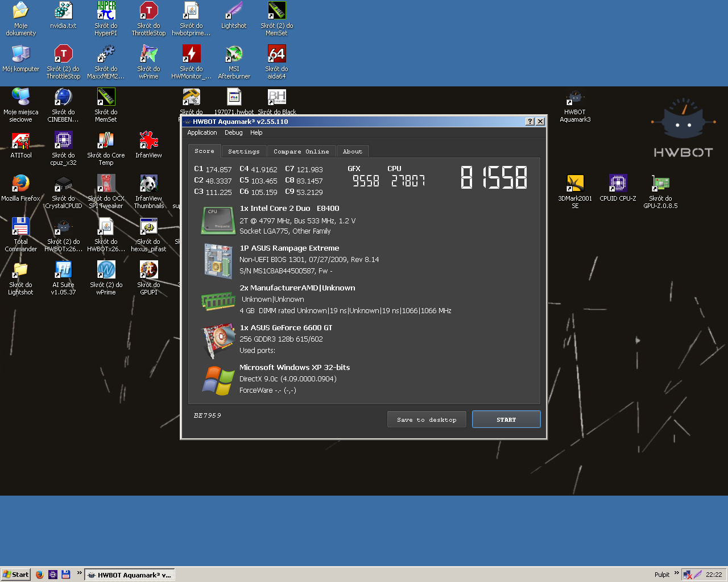Open Skrót (2) do wPrime shortcut

click(x=106, y=278)
